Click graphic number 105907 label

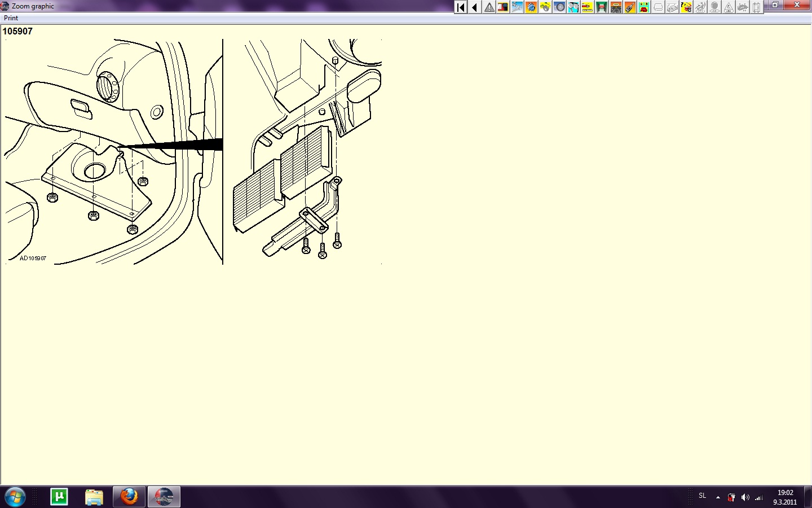[x=17, y=32]
